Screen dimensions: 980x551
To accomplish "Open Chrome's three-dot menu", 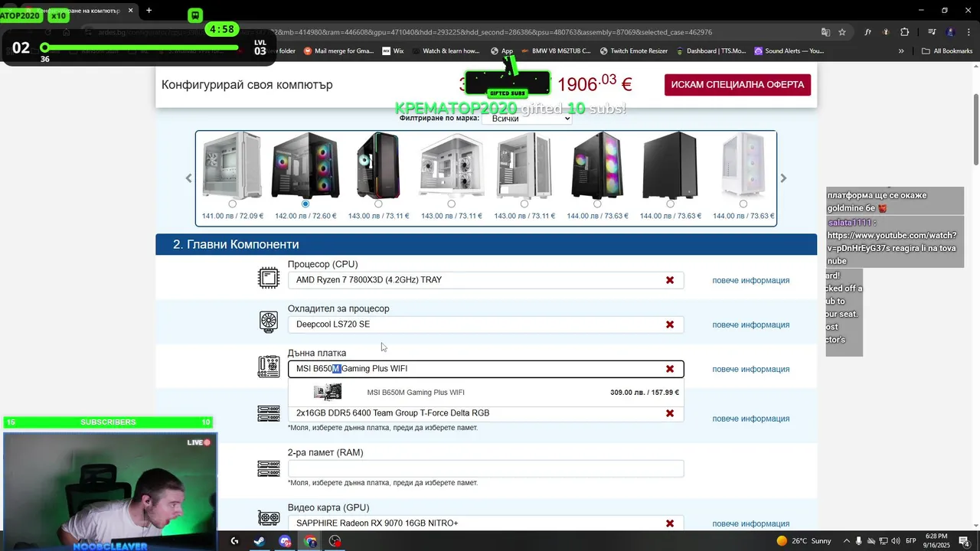I will point(968,32).
